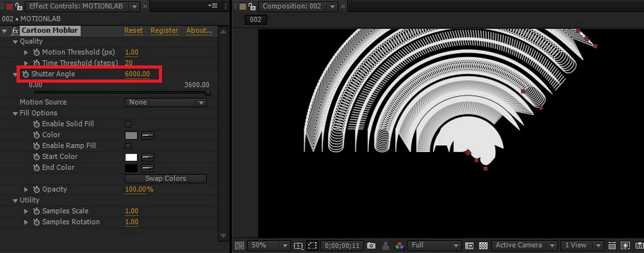Click the Effect Controls panel lock icon
Screen dimensions: 644x253
coord(19,6)
